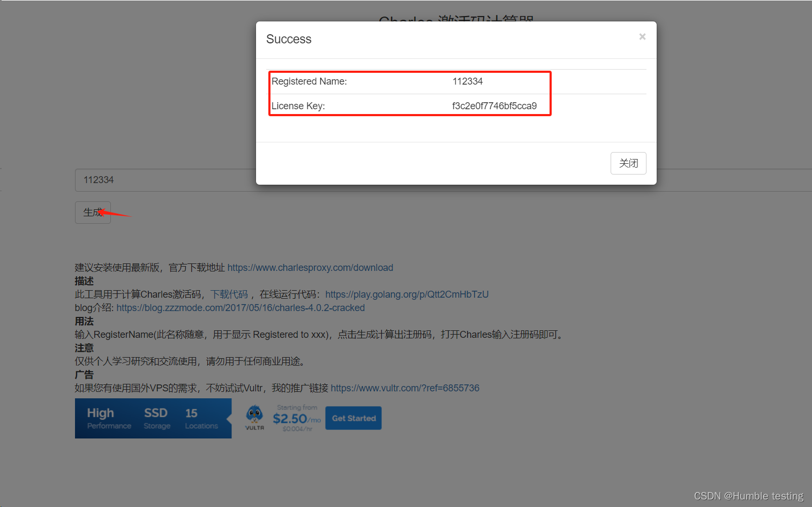Click the 15 Locations label on the Vultr banner
The image size is (812, 507).
201,418
